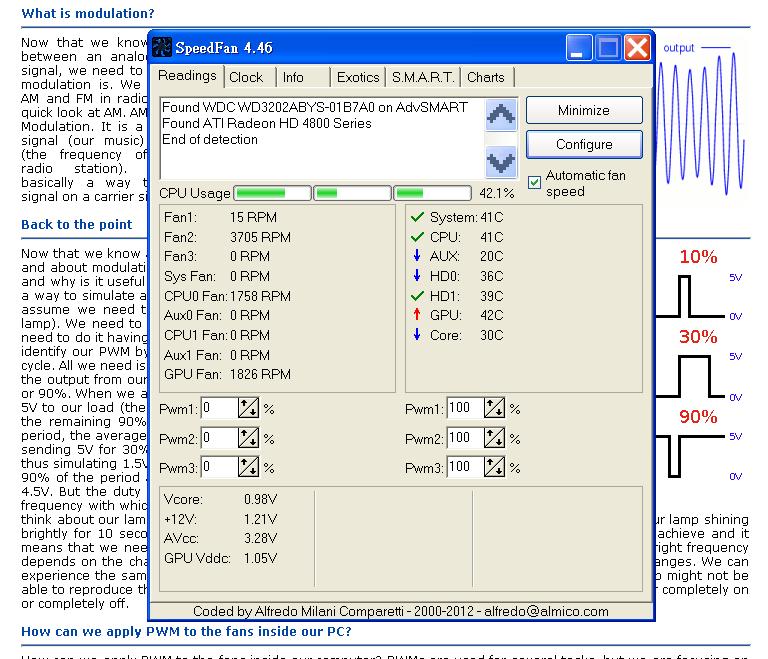Screen dimensions: 768x659
Task: Click the AVcc voltage value 3.28V
Action: pyautogui.click(x=261, y=538)
